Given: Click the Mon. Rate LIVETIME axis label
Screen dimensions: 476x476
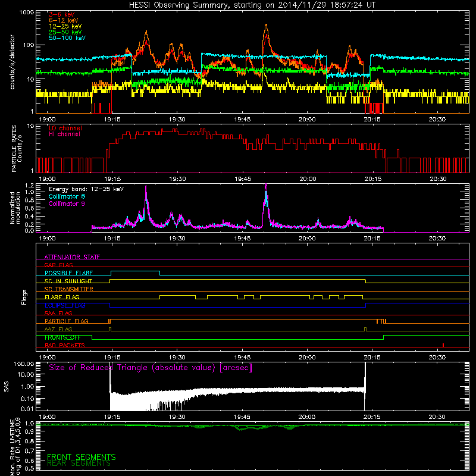Looking at the screenshot, I should pos(15,447).
